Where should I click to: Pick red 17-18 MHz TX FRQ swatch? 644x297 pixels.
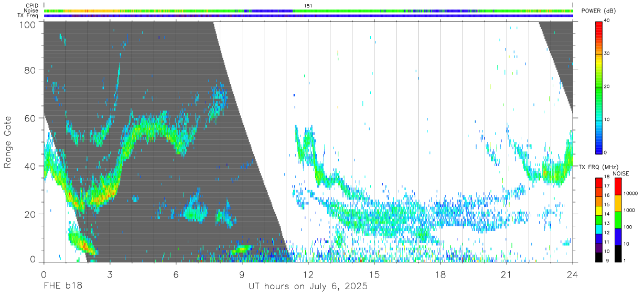click(x=599, y=182)
